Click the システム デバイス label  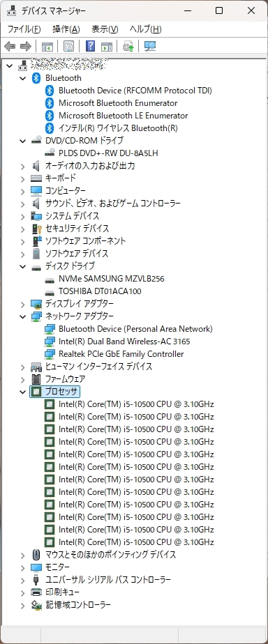72,216
